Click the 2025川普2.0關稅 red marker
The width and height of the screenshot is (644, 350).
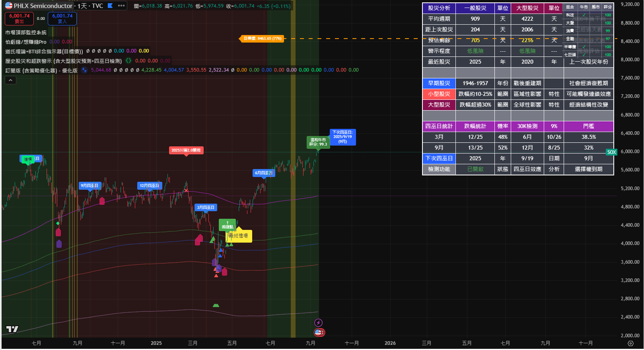(x=186, y=150)
